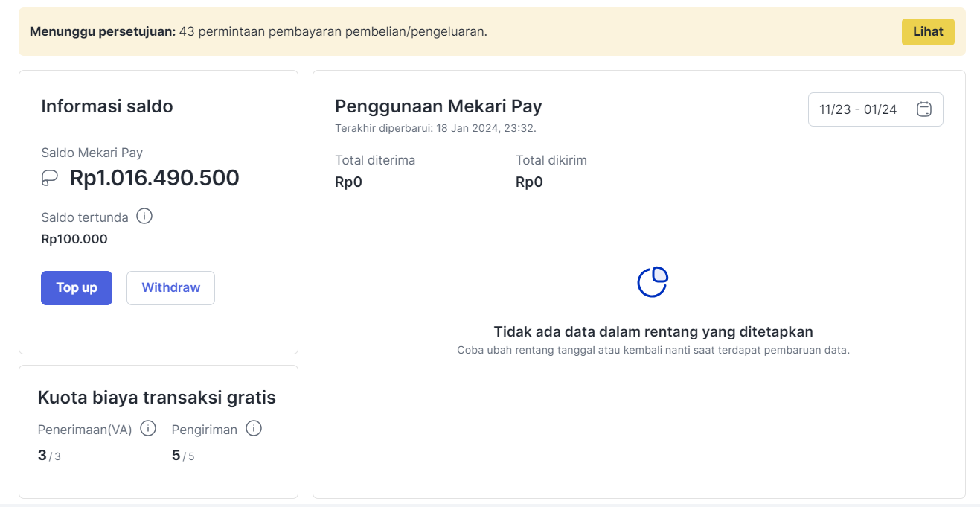Click the Terakhir diperbarui timestamp text
Image resolution: width=980 pixels, height=507 pixels.
click(435, 128)
